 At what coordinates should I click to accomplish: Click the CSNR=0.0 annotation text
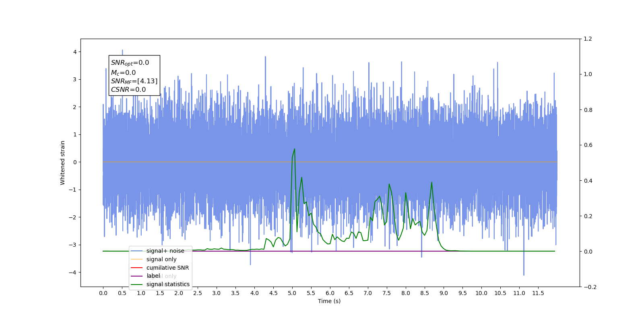tap(128, 90)
